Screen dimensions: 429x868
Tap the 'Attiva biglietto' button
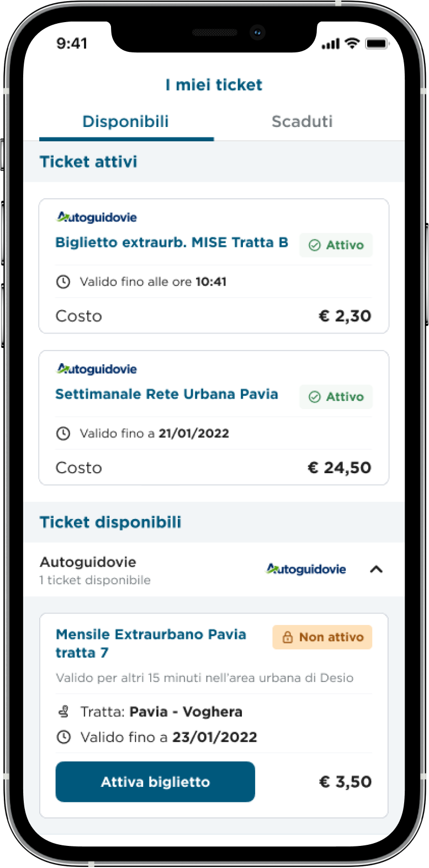155,782
